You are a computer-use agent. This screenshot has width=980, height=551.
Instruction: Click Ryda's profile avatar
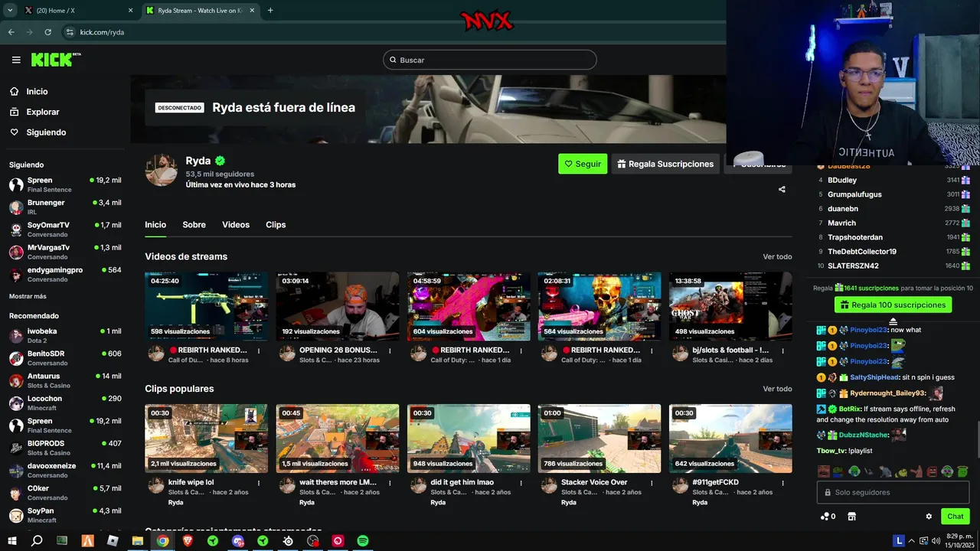[162, 170]
